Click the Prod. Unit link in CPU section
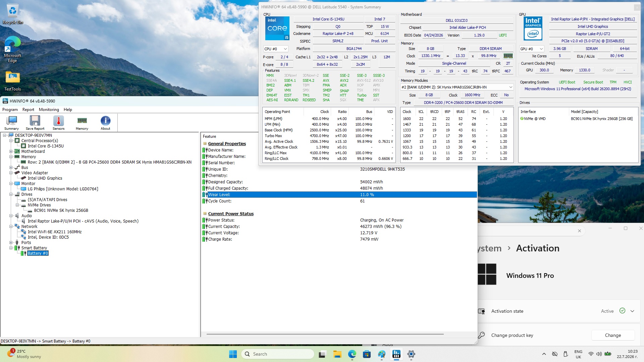Screen dimensions: 644x362 pos(379,41)
